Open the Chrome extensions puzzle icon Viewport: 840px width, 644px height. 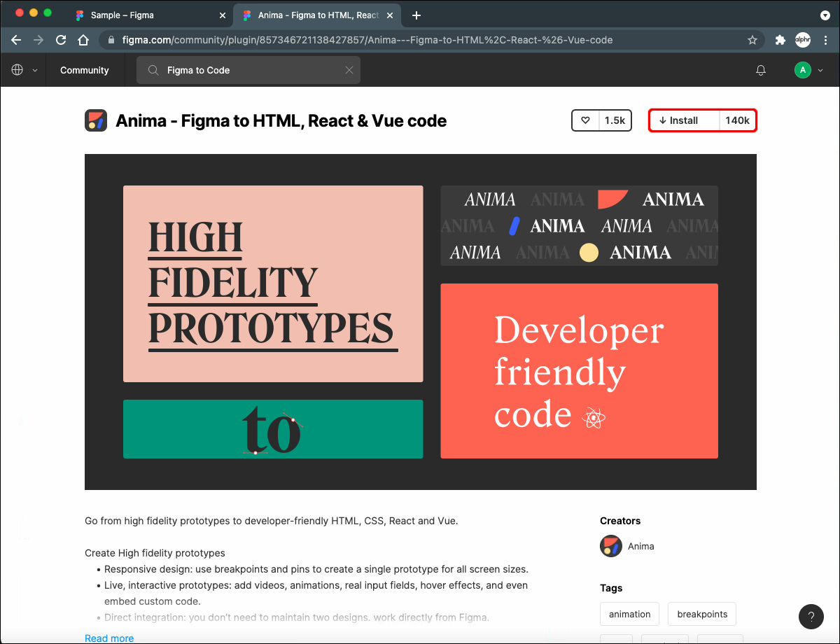click(780, 40)
